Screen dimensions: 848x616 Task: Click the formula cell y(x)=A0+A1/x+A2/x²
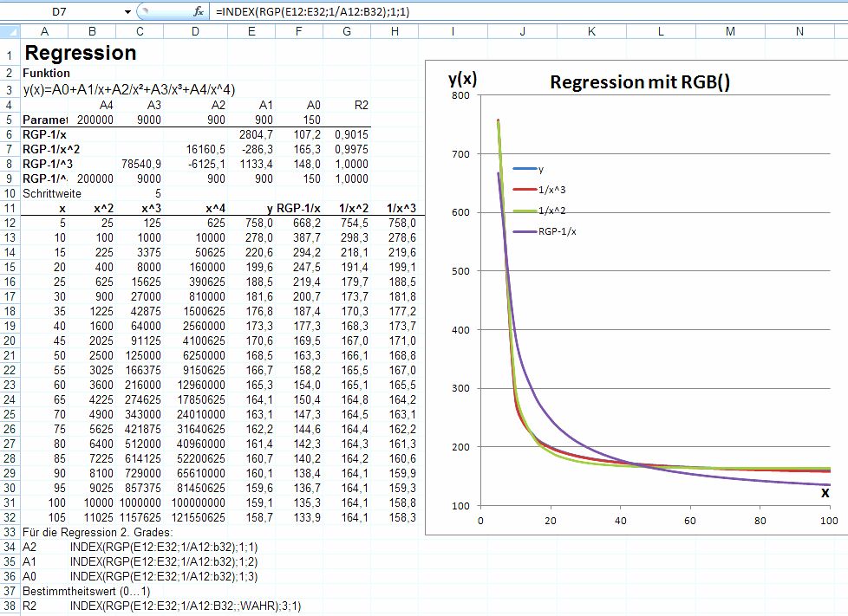[x=128, y=89]
